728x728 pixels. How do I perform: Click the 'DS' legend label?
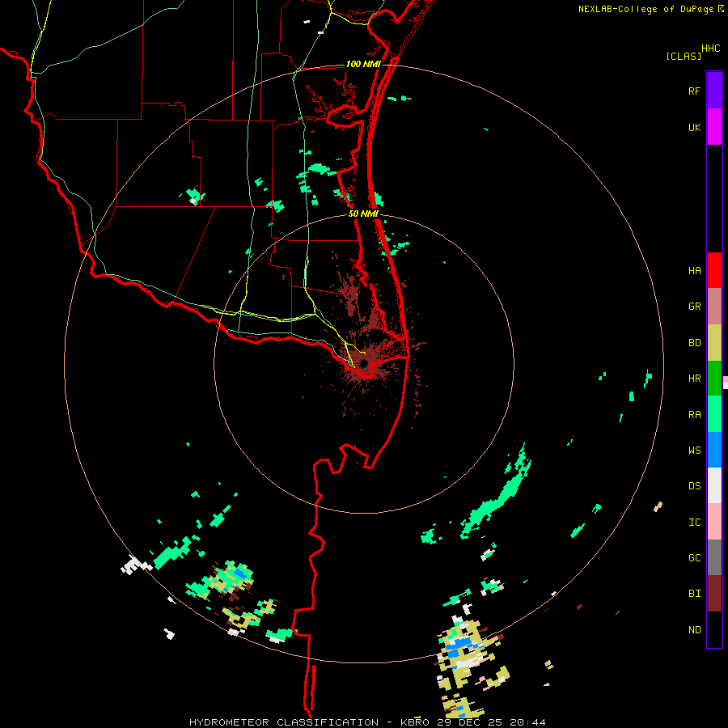click(694, 485)
